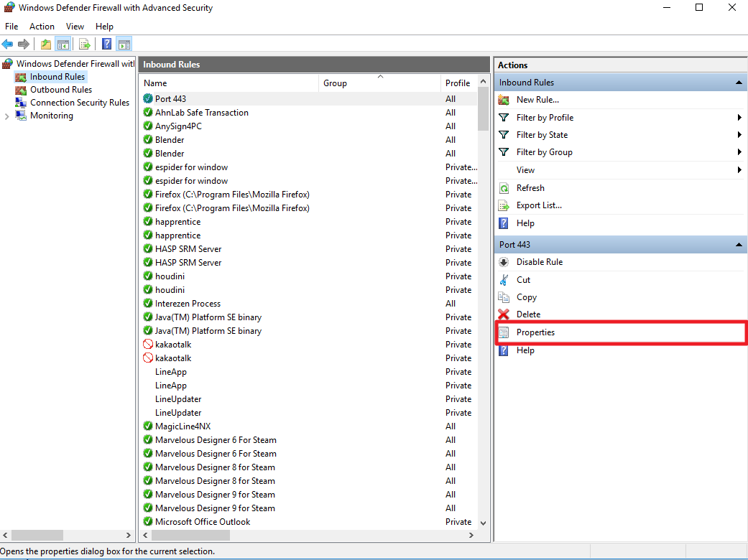
Task: Click the Up one level folder icon
Action: (46, 45)
